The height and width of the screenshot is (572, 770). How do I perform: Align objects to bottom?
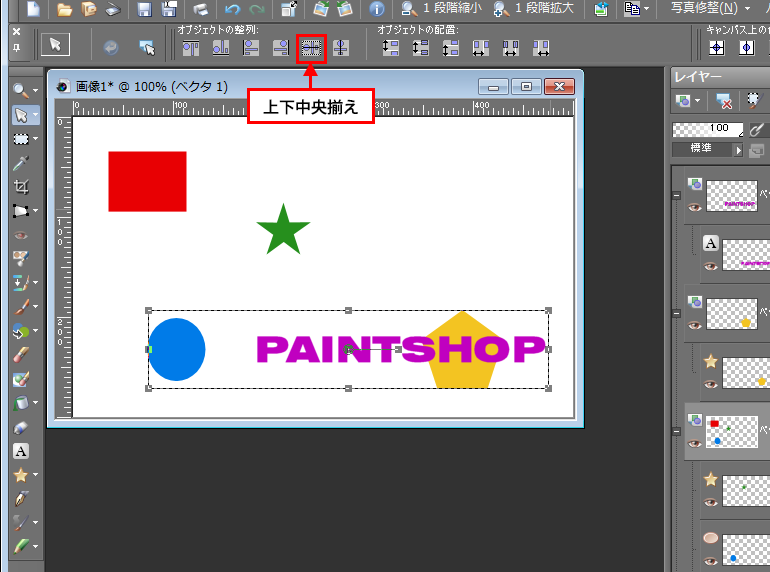pyautogui.click(x=221, y=48)
